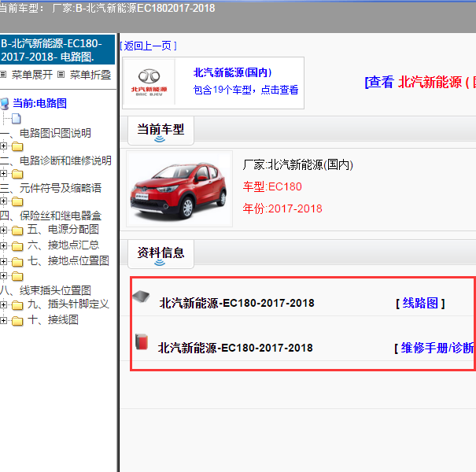The width and height of the screenshot is (476, 472).
Task: Expand the 十、接线图 tree node
Action: click(x=3, y=320)
